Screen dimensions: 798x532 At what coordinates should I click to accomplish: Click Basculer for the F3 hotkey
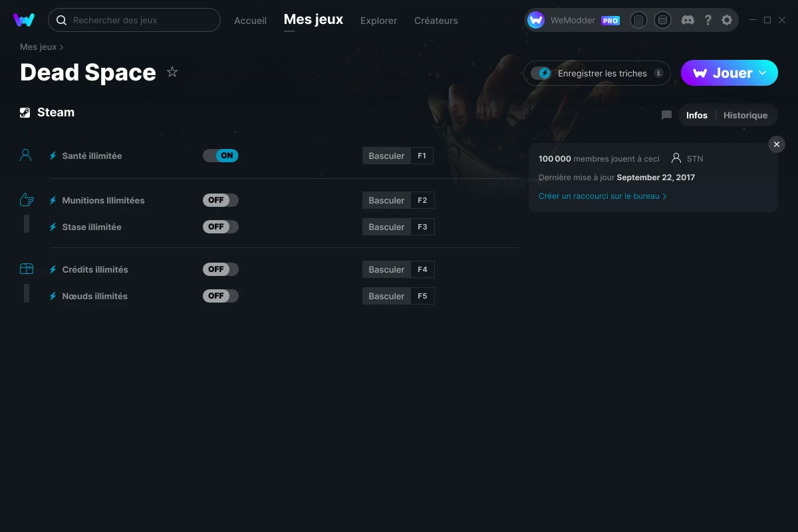point(386,227)
